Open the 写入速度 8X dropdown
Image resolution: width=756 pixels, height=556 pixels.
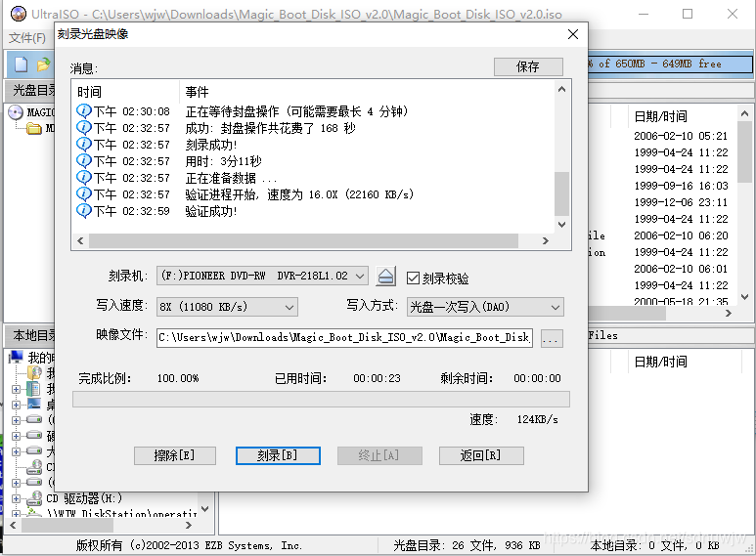click(227, 307)
